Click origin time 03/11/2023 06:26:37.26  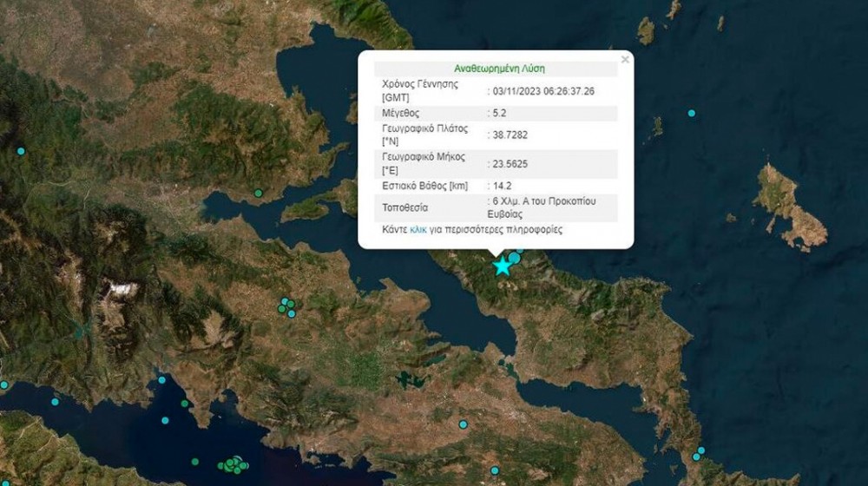tap(543, 91)
